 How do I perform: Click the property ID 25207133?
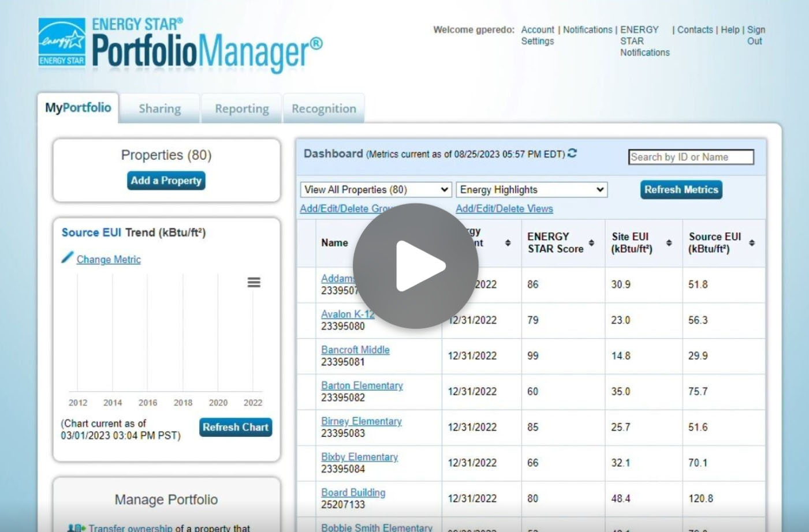[343, 505]
